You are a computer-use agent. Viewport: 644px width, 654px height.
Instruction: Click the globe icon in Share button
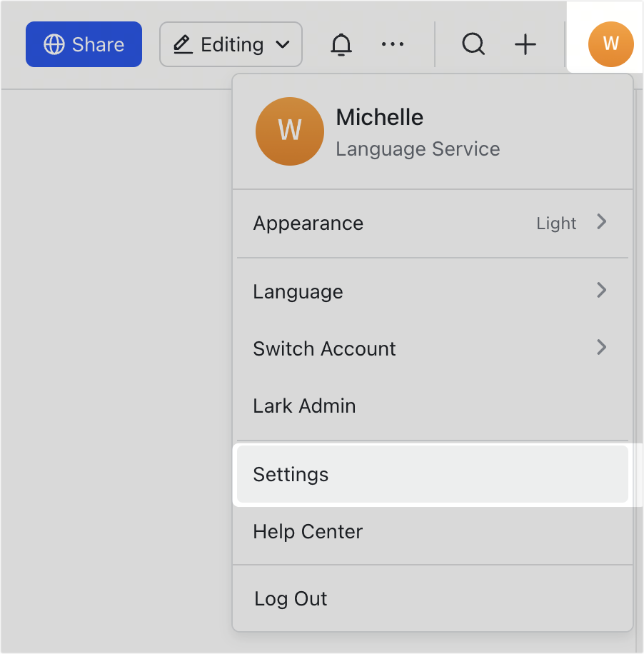pos(54,44)
